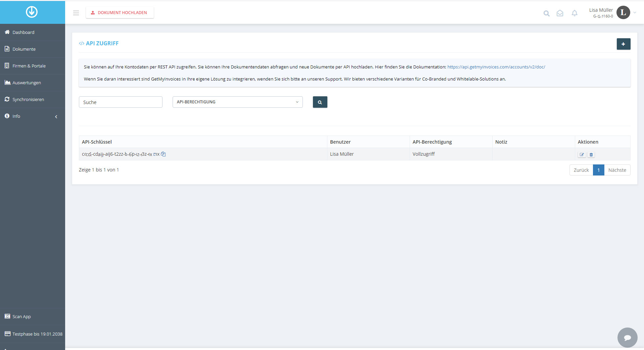Select page 1 in pagination
Viewport: 644px width, 350px height.
tap(599, 170)
